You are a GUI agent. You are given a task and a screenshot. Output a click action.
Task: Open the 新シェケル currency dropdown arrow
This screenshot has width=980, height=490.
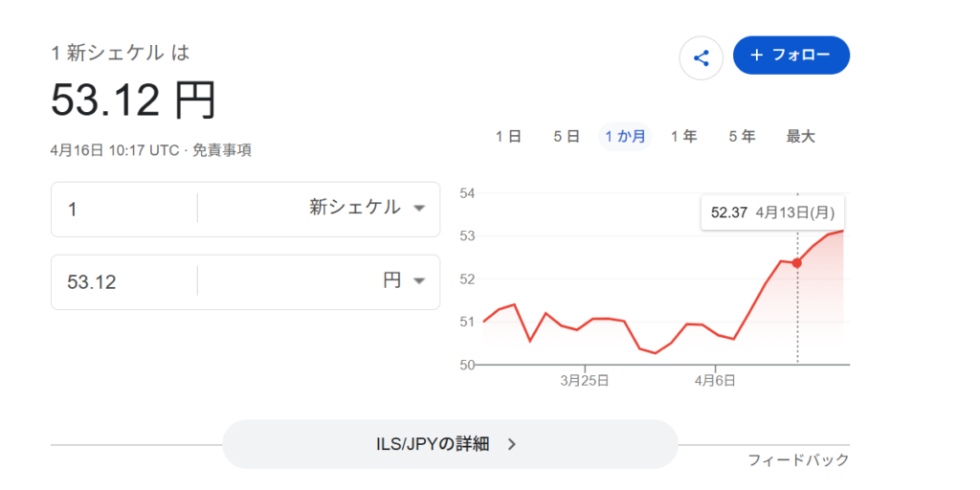418,209
